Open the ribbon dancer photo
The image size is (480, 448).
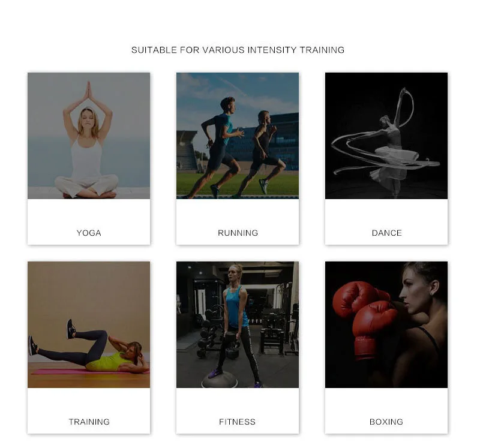(x=386, y=136)
